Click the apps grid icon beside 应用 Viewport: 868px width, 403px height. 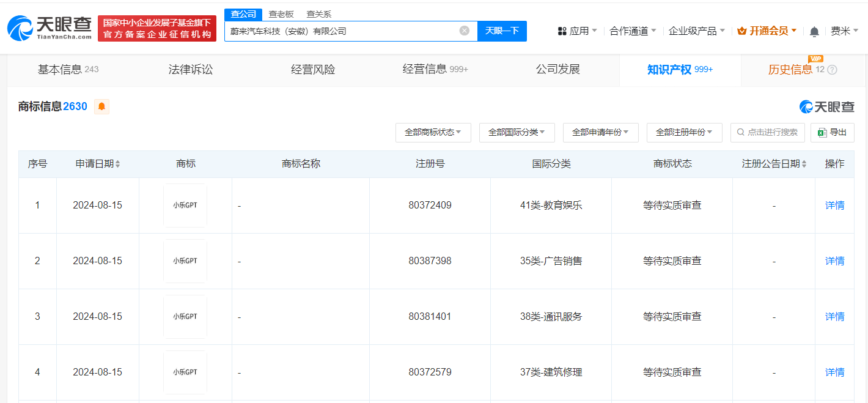point(562,31)
